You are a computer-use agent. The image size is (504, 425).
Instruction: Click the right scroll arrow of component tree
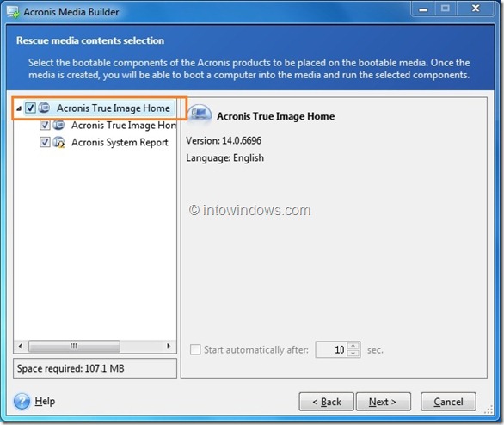tap(169, 346)
